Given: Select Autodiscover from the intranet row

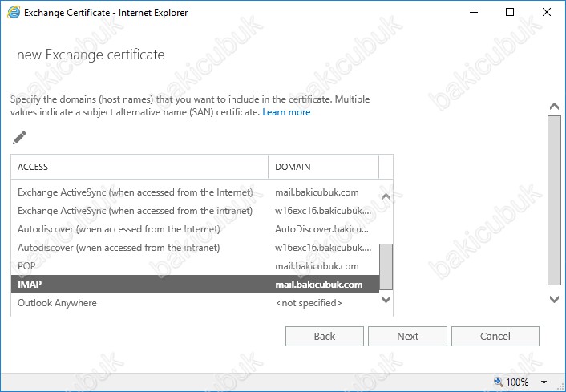Looking at the screenshot, I should (195, 248).
